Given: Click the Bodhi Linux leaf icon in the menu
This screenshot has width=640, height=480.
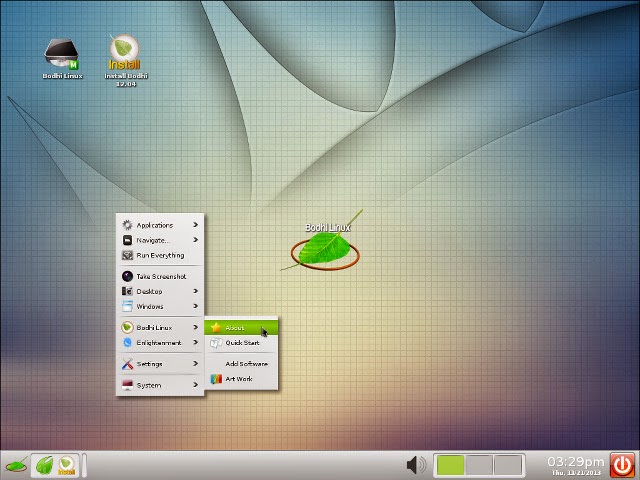Looking at the screenshot, I should (127, 327).
